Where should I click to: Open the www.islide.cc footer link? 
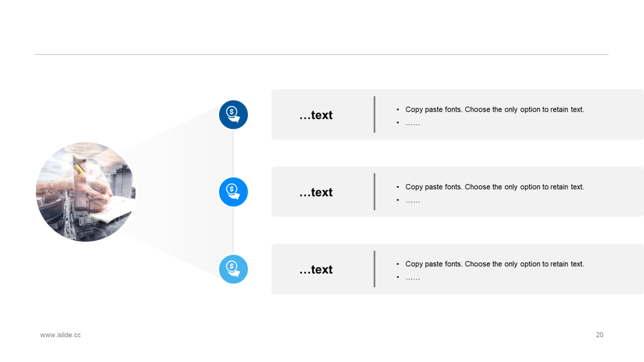60,335
